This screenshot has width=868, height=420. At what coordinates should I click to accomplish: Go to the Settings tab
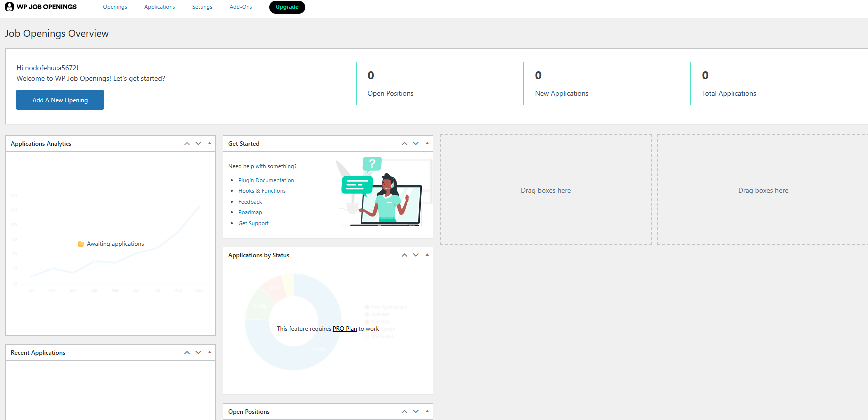pyautogui.click(x=202, y=7)
